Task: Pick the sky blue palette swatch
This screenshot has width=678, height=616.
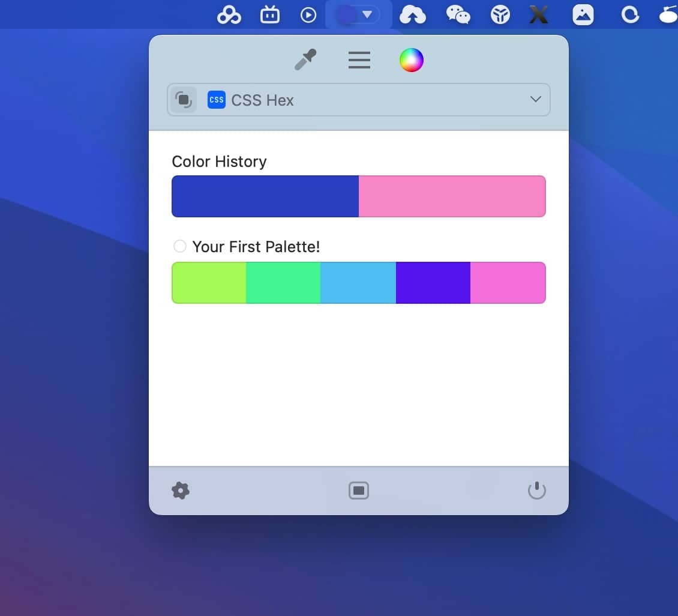Action: click(x=358, y=283)
